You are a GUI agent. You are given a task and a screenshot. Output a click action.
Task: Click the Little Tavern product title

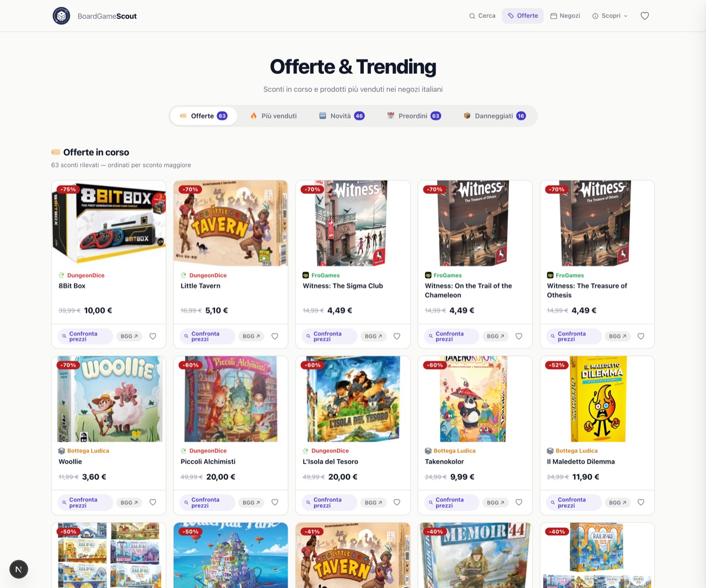click(x=200, y=286)
